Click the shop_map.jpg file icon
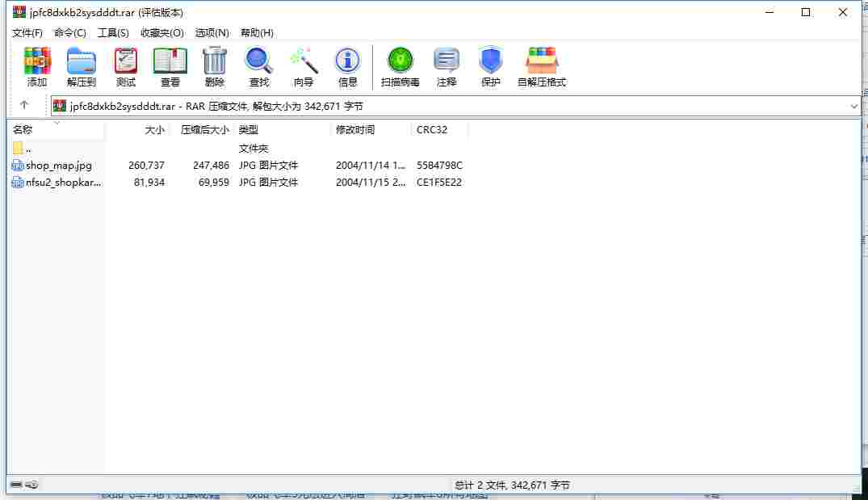 [x=18, y=166]
